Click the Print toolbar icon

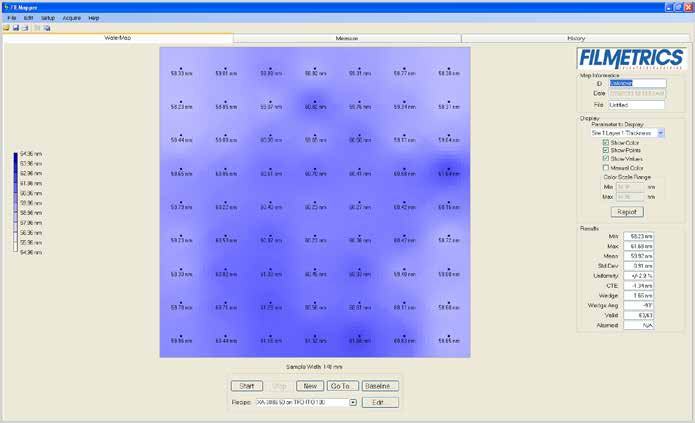pyautogui.click(x=25, y=28)
